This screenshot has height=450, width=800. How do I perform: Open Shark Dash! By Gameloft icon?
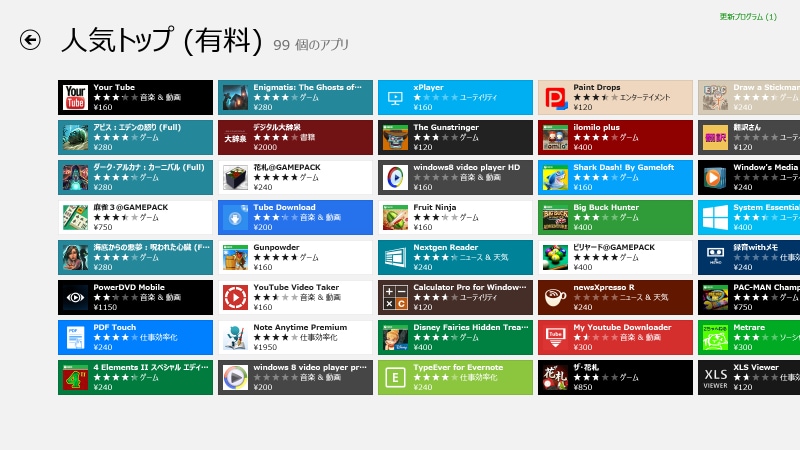pyautogui.click(x=555, y=178)
